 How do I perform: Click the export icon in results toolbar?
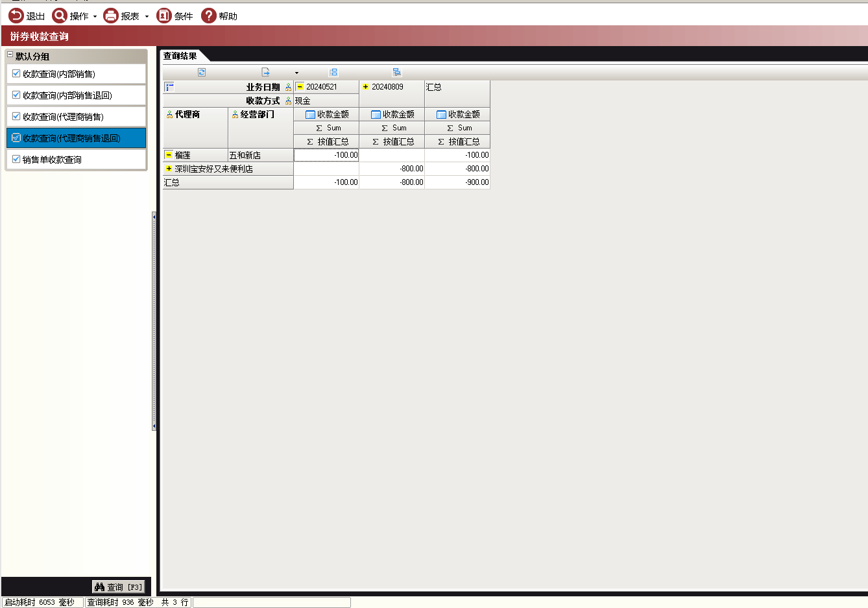[x=265, y=72]
